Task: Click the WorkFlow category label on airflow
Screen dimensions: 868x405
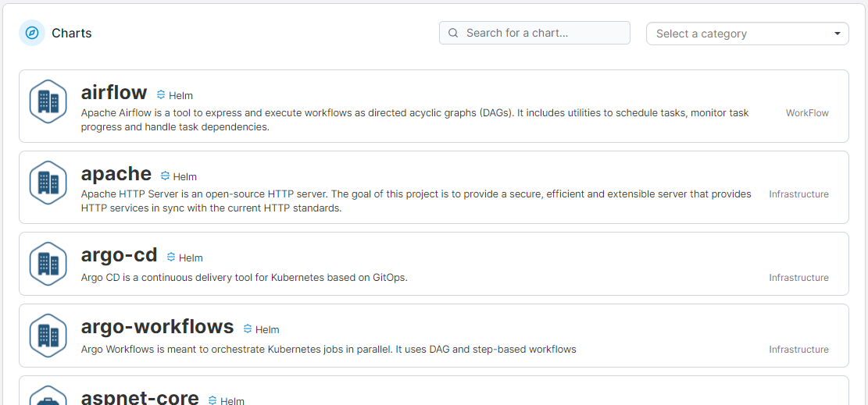Action: coord(807,113)
